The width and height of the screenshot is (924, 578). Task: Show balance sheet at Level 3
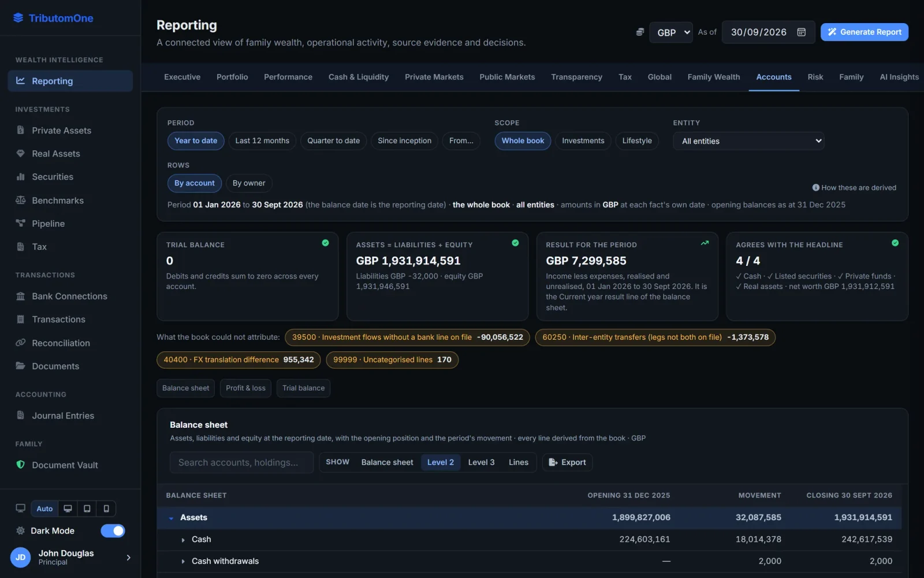pyautogui.click(x=481, y=462)
